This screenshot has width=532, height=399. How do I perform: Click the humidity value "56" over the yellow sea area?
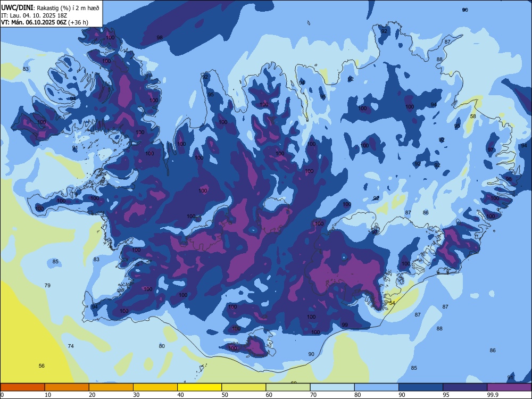click(x=41, y=366)
